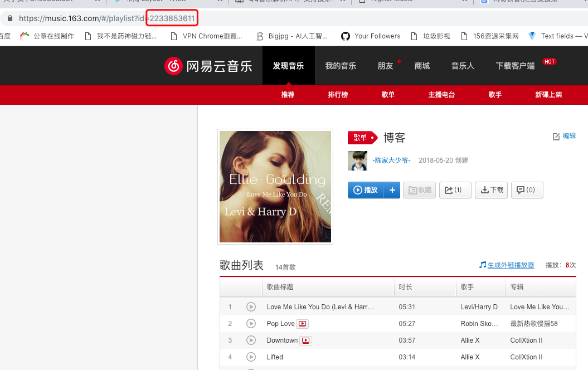The image size is (588, 370).
Task: Open the 我不是药神磁力链 bookmark
Action: click(x=121, y=36)
